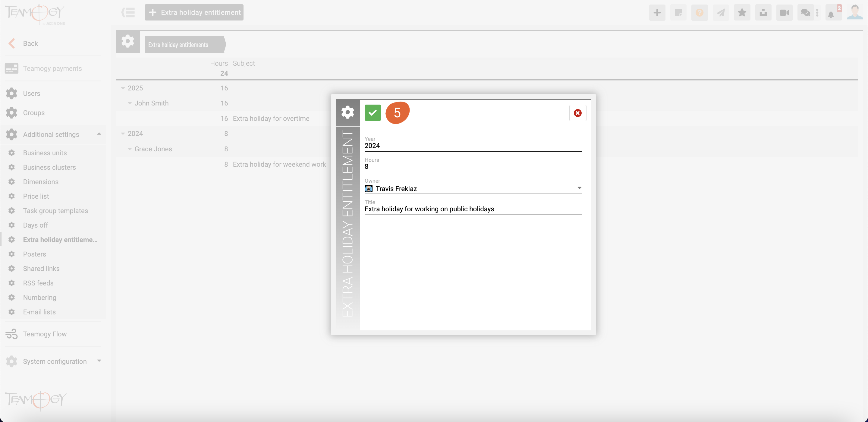Image resolution: width=868 pixels, height=422 pixels.
Task: Open Days off settings
Action: tap(35, 225)
